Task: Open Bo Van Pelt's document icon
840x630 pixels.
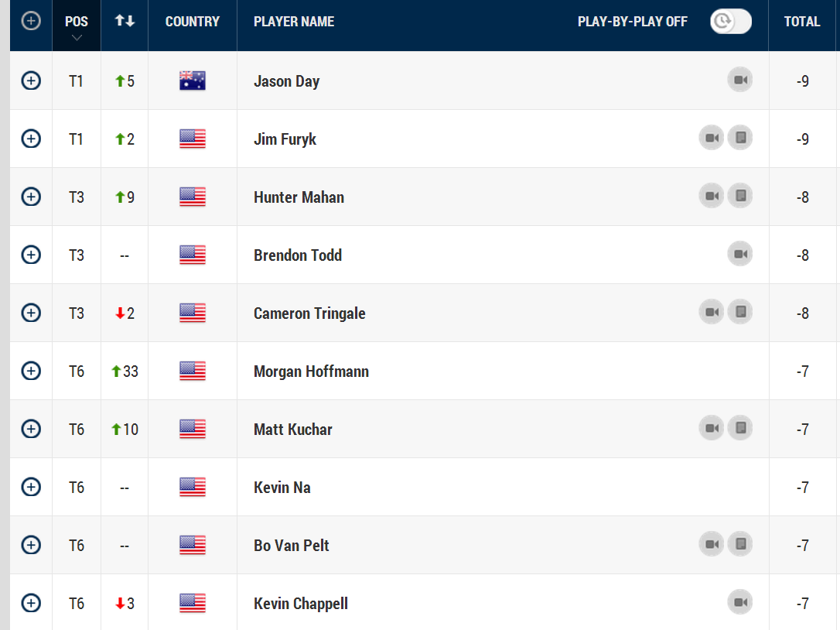Action: tap(739, 544)
